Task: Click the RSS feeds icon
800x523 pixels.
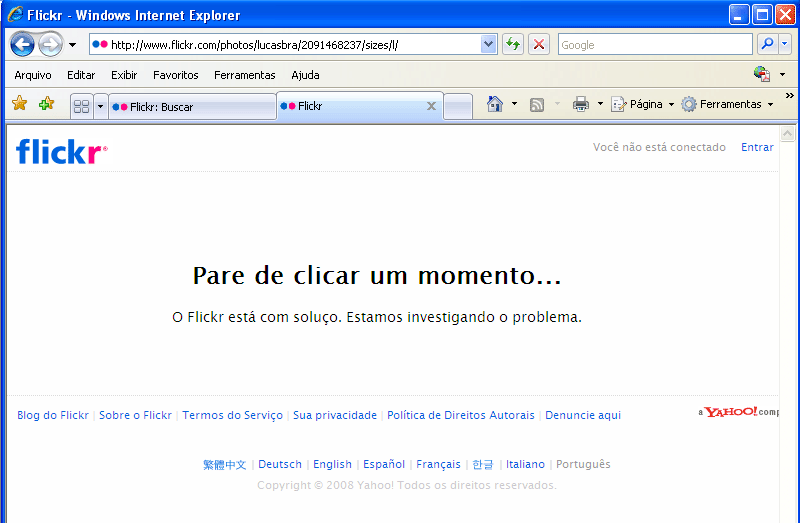Action: click(x=537, y=105)
